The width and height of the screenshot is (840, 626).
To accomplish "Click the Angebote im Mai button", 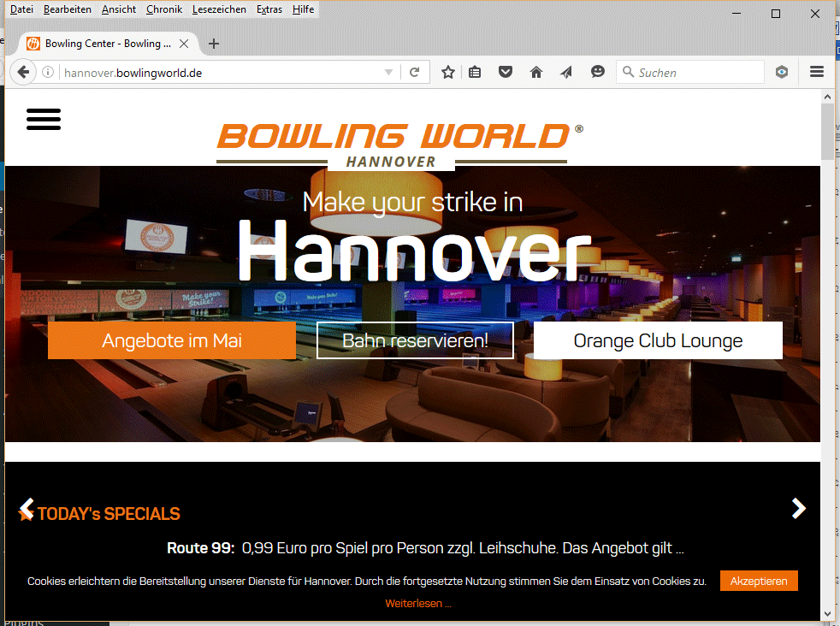I will coord(172,340).
